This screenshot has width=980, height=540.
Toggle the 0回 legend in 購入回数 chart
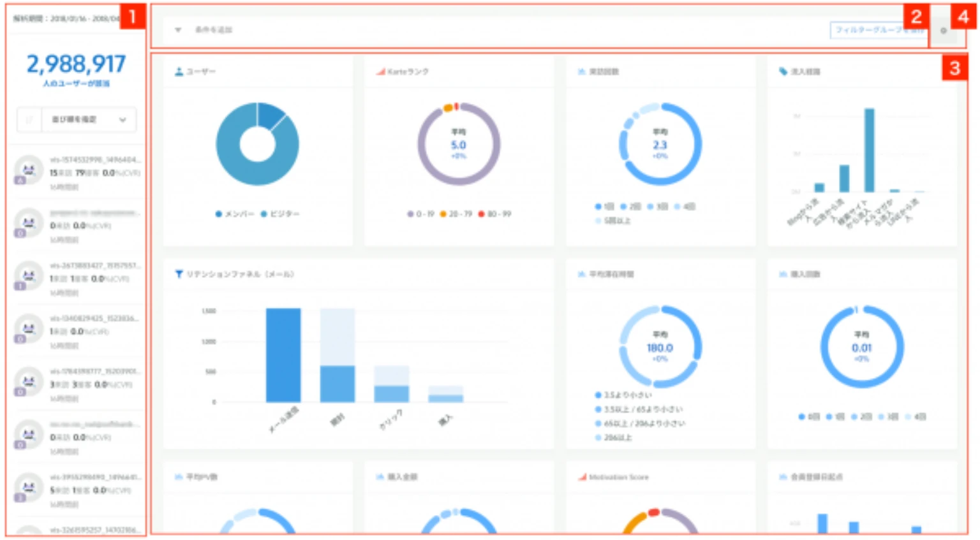point(809,416)
